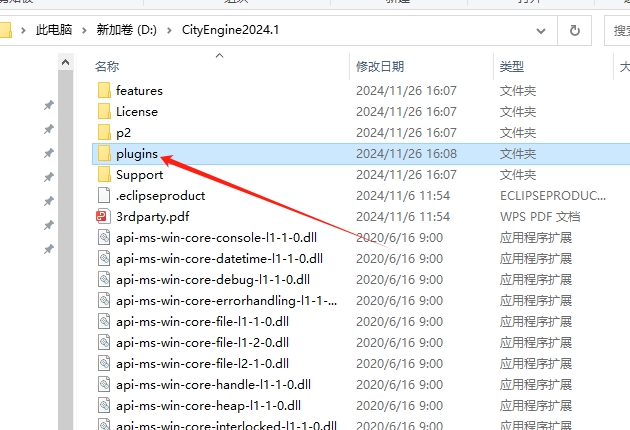This screenshot has width=630, height=430.
Task: Select icon of api-ms-win-core-debug-l1-1-0.dll
Action: [104, 279]
